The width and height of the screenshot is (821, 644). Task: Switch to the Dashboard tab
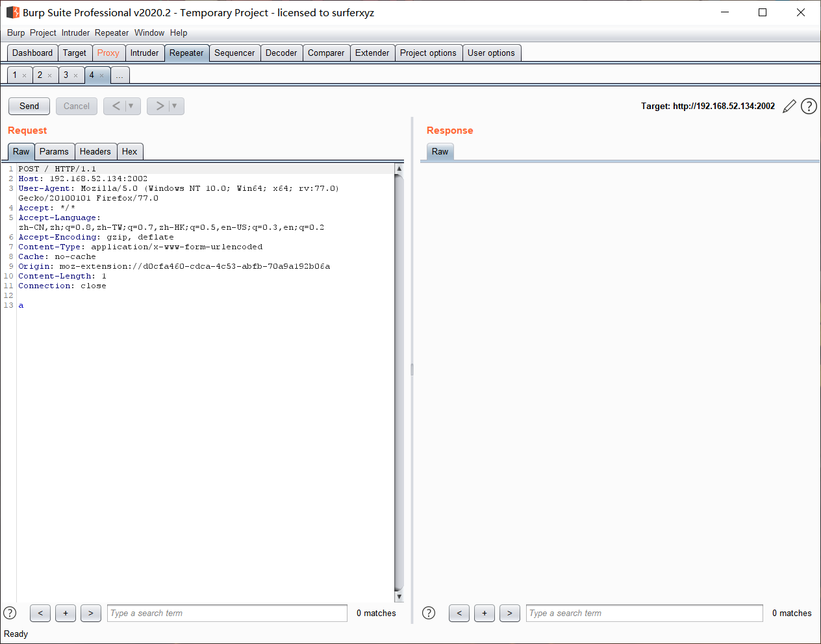tap(32, 53)
